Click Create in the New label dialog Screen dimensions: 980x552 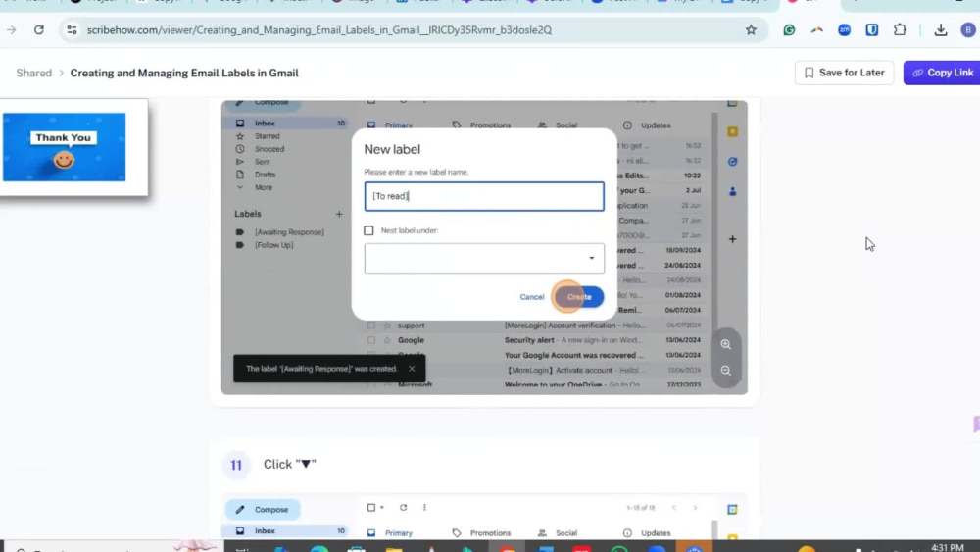pos(579,297)
